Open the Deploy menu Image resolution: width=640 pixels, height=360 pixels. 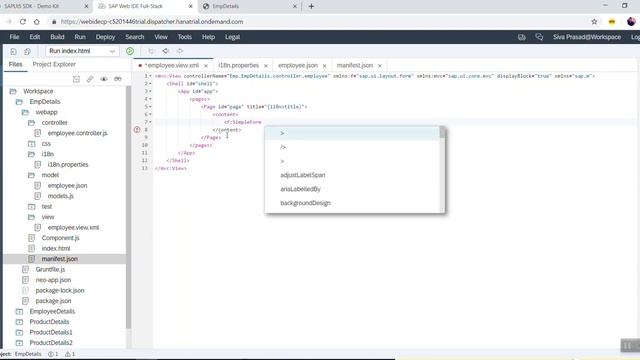click(x=105, y=37)
